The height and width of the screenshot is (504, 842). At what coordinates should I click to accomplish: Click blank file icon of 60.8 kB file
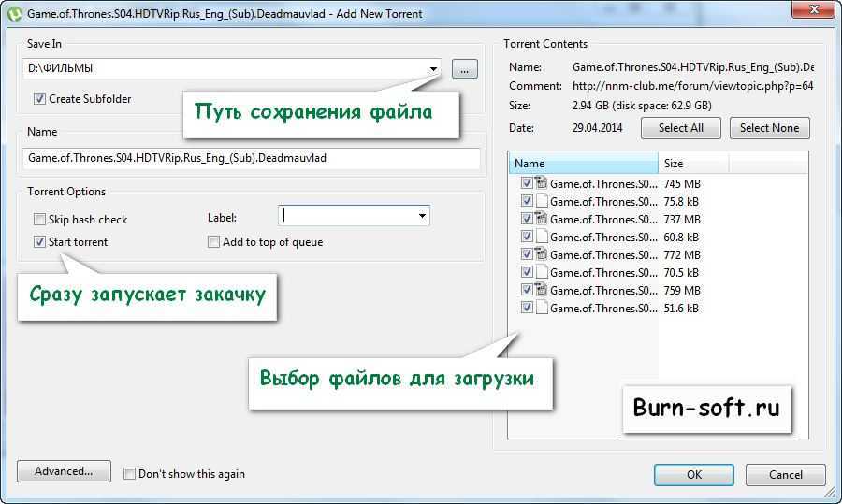542,237
